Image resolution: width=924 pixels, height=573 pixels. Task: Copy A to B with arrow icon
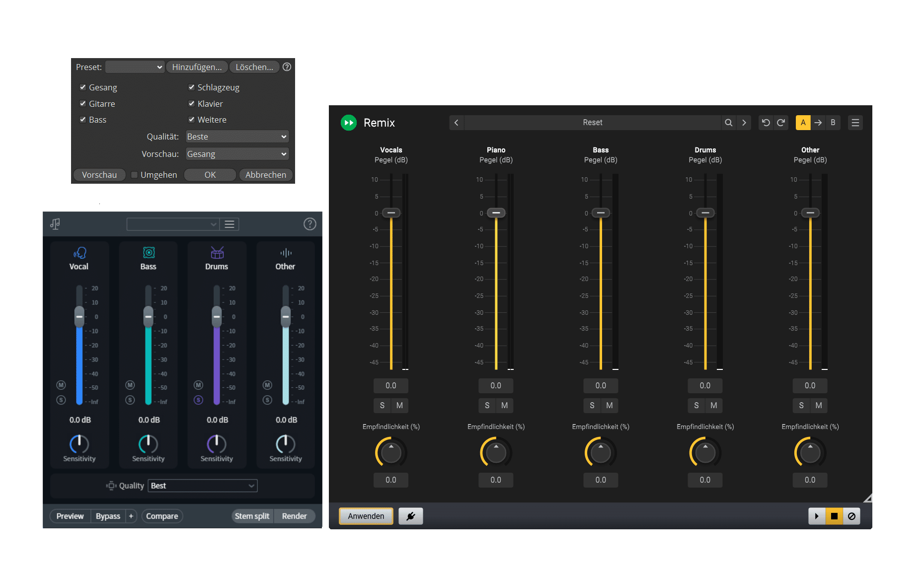[818, 123]
